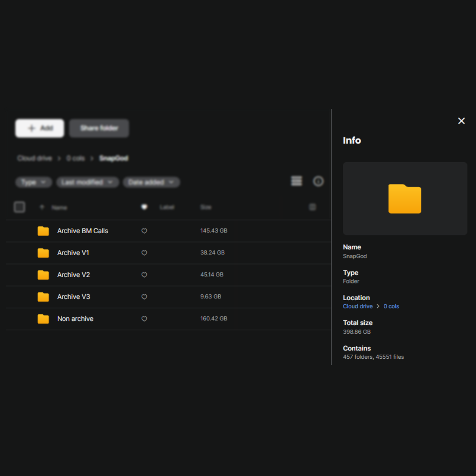Toggle the info panel circle icon
The height and width of the screenshot is (476, 476).
pos(318,181)
